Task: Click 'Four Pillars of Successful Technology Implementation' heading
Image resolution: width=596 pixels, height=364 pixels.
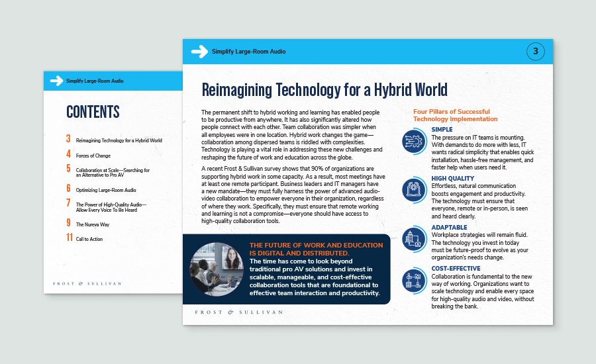Action: [455, 115]
